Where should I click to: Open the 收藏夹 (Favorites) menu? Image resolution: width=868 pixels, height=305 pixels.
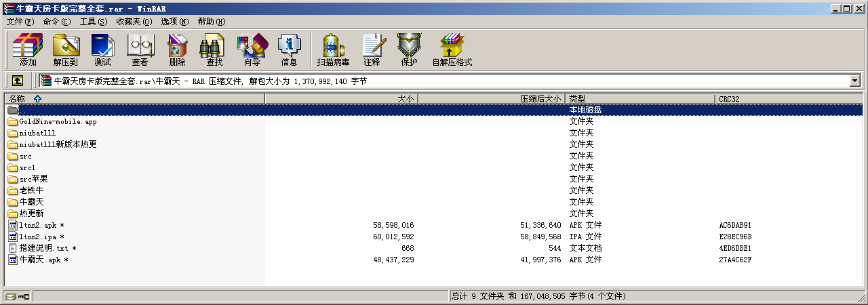(134, 22)
